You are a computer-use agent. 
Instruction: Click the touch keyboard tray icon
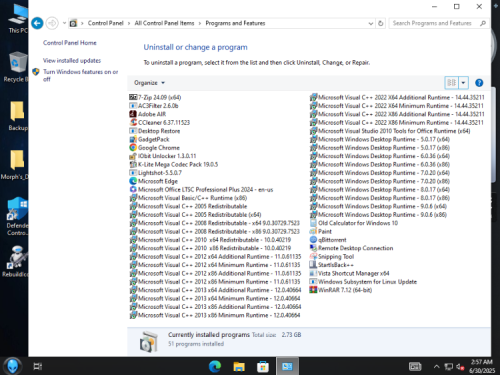(415, 367)
